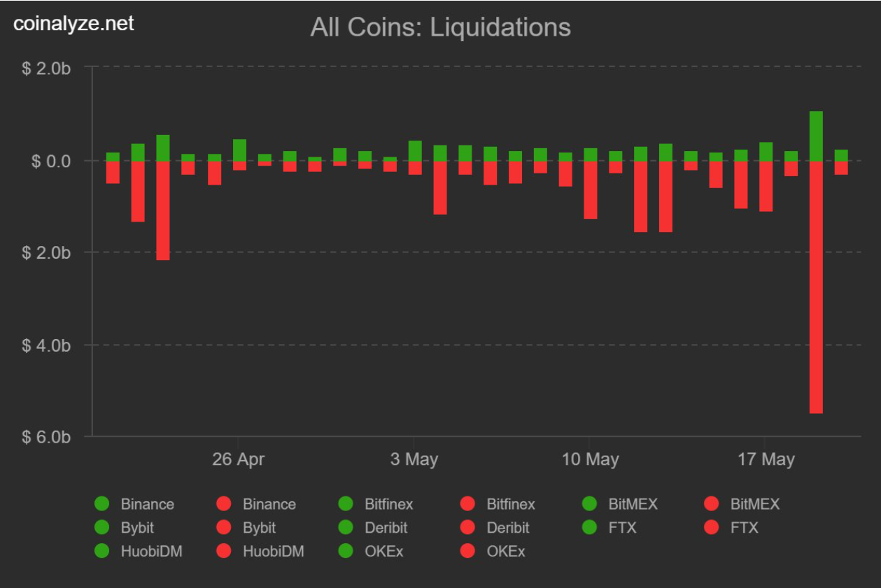
Task: Click the 26 Apr date label
Action: [x=239, y=459]
